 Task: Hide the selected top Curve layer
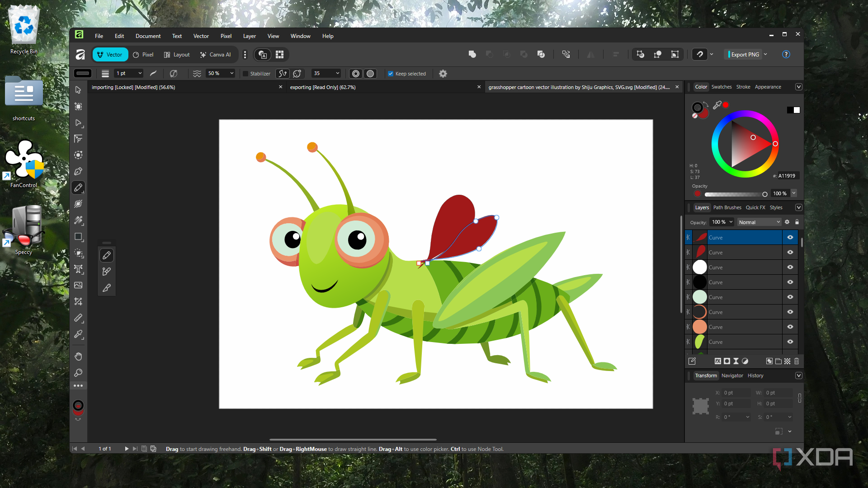[790, 237]
